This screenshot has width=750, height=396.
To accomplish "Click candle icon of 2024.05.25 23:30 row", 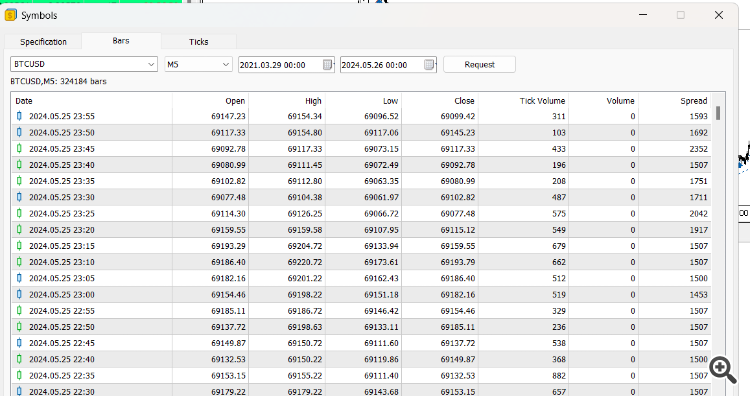I will (x=19, y=197).
